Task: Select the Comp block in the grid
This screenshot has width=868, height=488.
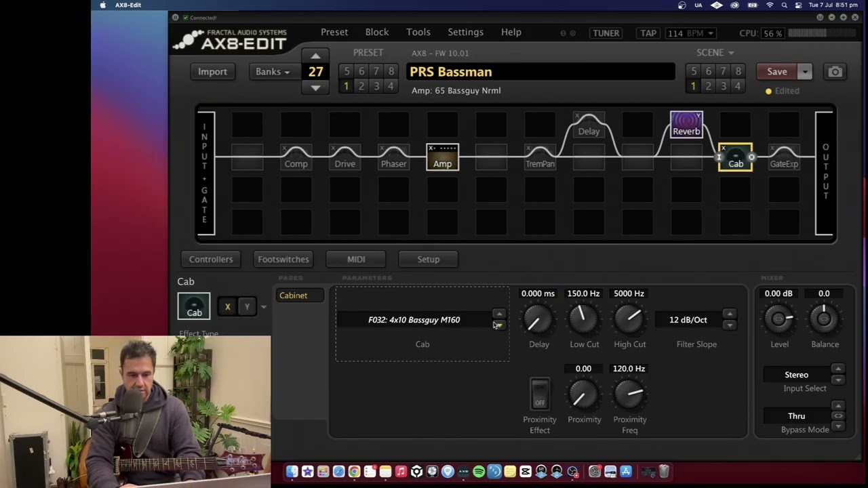Action: pyautogui.click(x=296, y=157)
